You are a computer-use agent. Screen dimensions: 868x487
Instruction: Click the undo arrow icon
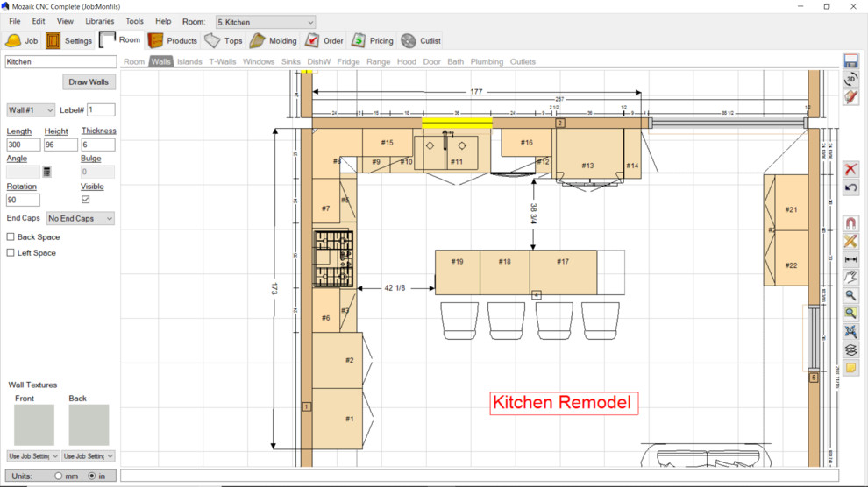pos(850,187)
